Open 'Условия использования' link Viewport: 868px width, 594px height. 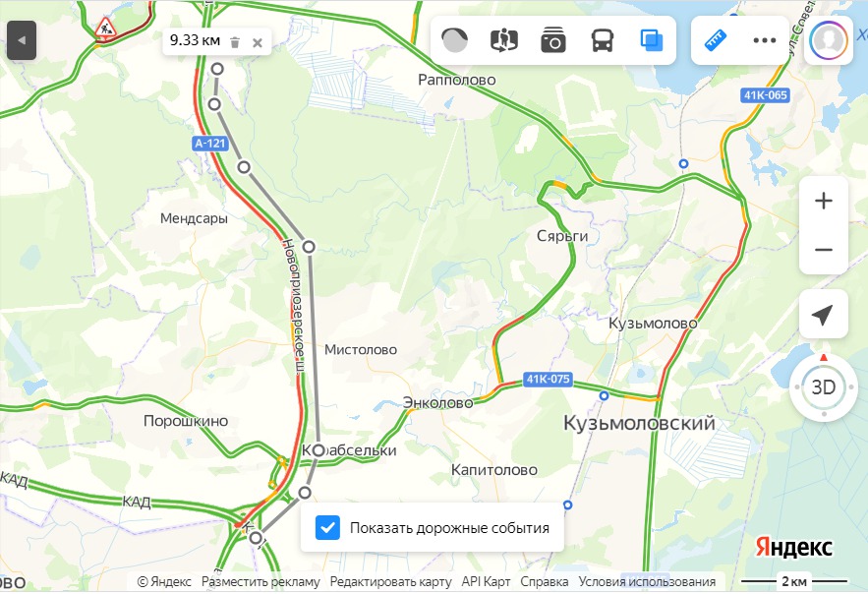[647, 582]
